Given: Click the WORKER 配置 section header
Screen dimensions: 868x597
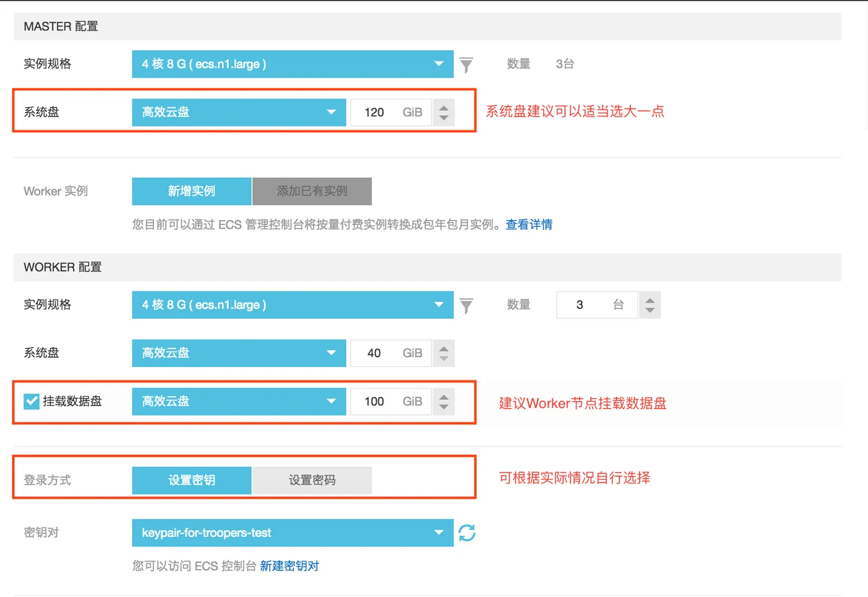Looking at the screenshot, I should (x=427, y=267).
